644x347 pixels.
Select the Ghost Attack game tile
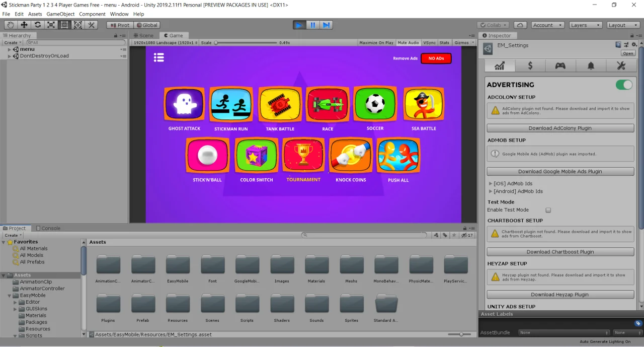[x=184, y=104]
